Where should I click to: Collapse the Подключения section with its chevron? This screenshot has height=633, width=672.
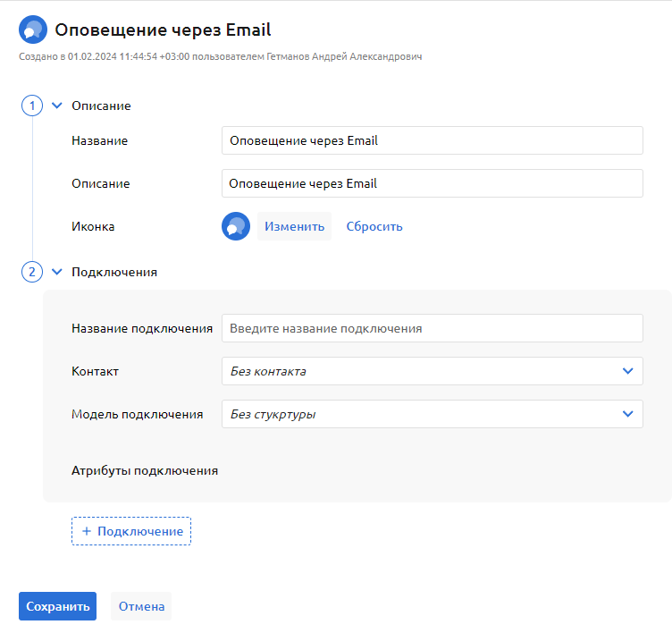pos(57,272)
